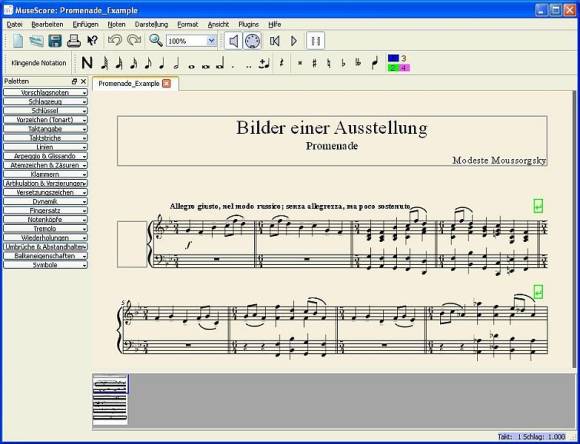Close the Paletten panel
Image resolution: width=580 pixels, height=444 pixels.
tap(83, 81)
